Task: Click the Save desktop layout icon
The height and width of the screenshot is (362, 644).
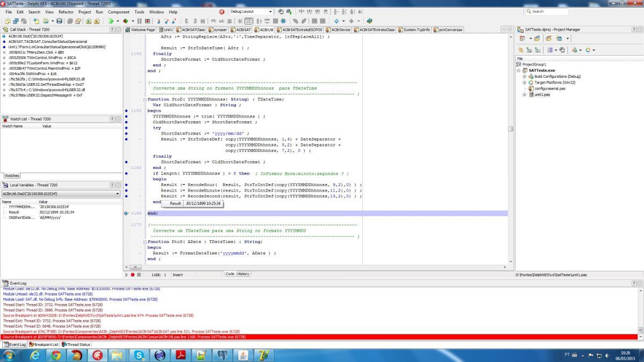Action: point(281,12)
